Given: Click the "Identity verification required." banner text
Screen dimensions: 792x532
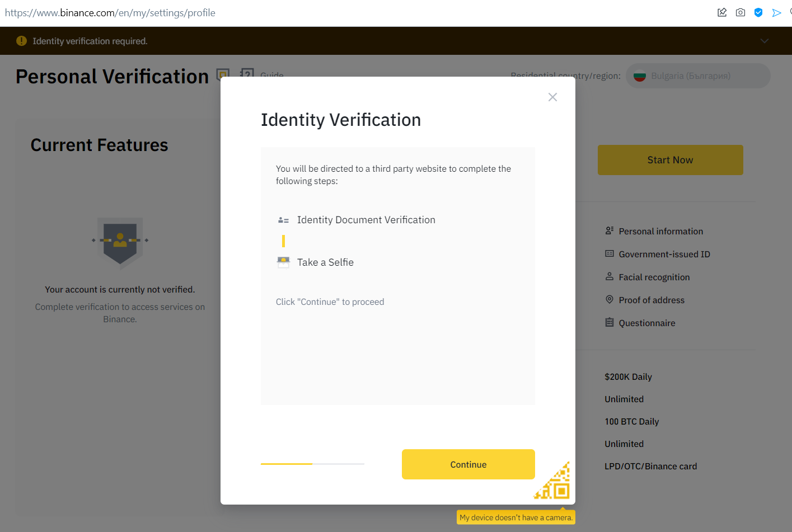Looking at the screenshot, I should pos(90,41).
